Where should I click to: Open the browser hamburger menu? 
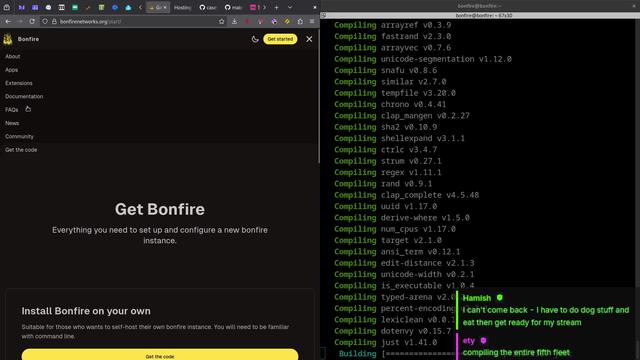[312, 21]
